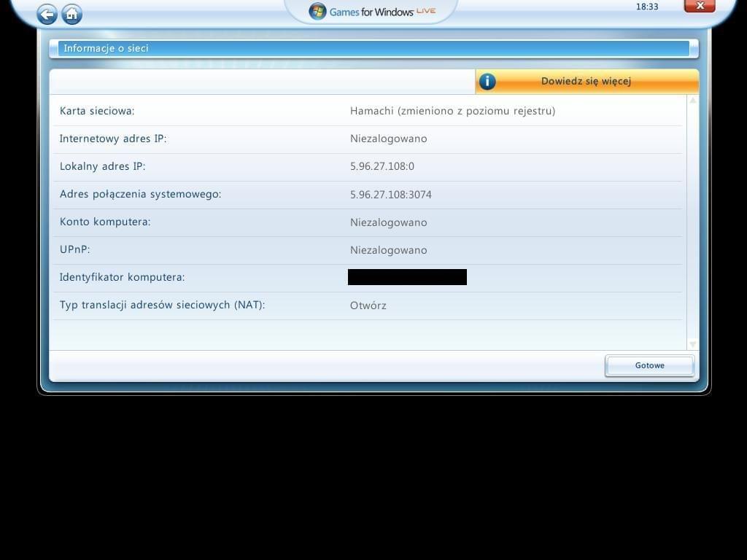Click the "Informacje o sieci" header bar
Screen dimensions: 747x560
tap(372, 49)
